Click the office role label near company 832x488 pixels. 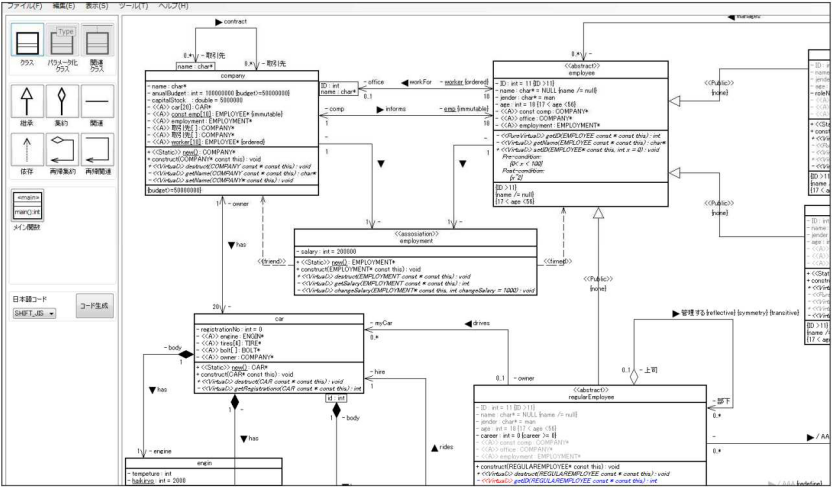tap(374, 82)
